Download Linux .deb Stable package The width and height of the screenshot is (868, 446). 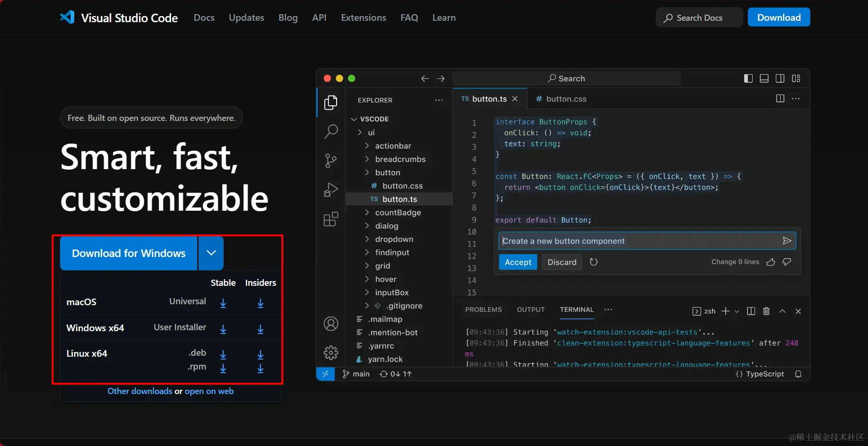point(223,354)
